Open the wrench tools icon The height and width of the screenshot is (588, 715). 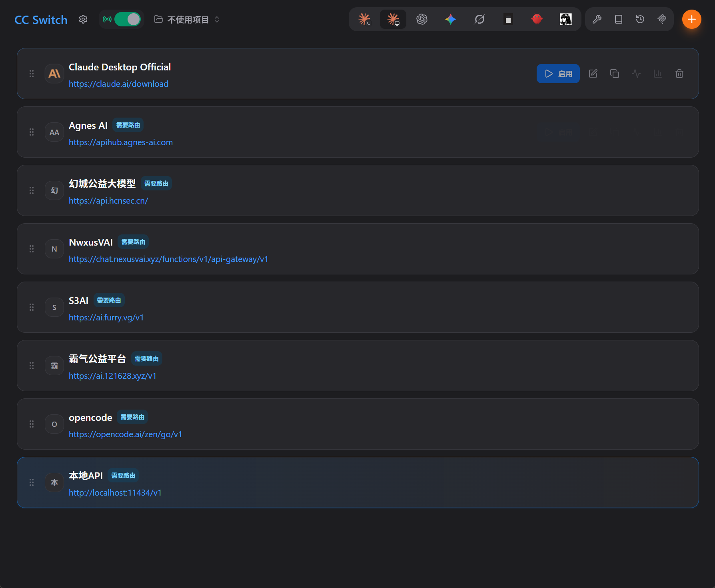point(597,19)
